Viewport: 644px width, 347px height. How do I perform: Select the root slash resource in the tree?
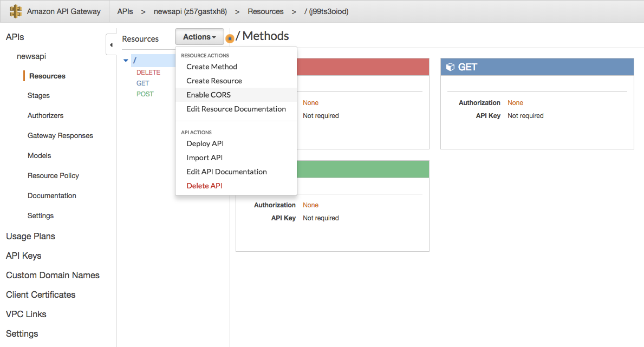[x=153, y=61]
